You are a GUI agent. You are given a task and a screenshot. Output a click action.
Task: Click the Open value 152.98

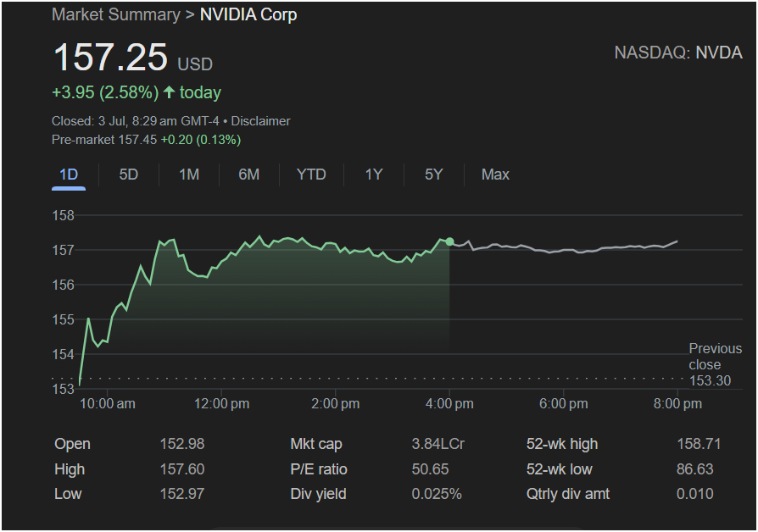(182, 444)
